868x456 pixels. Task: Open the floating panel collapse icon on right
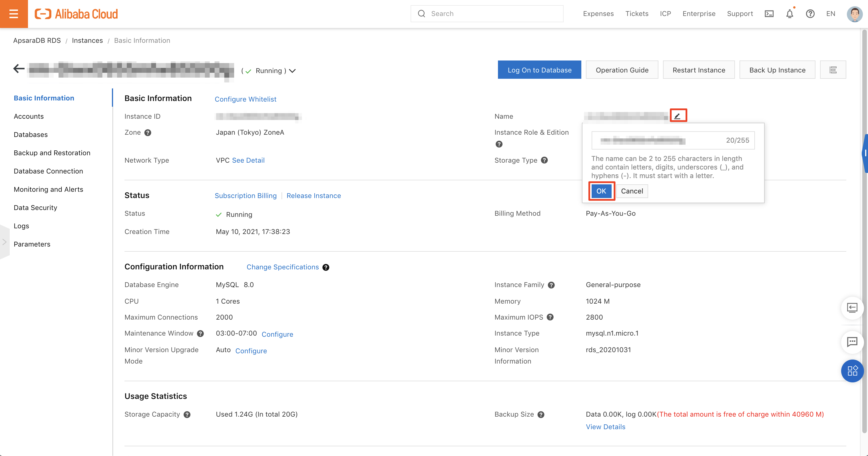click(852, 308)
